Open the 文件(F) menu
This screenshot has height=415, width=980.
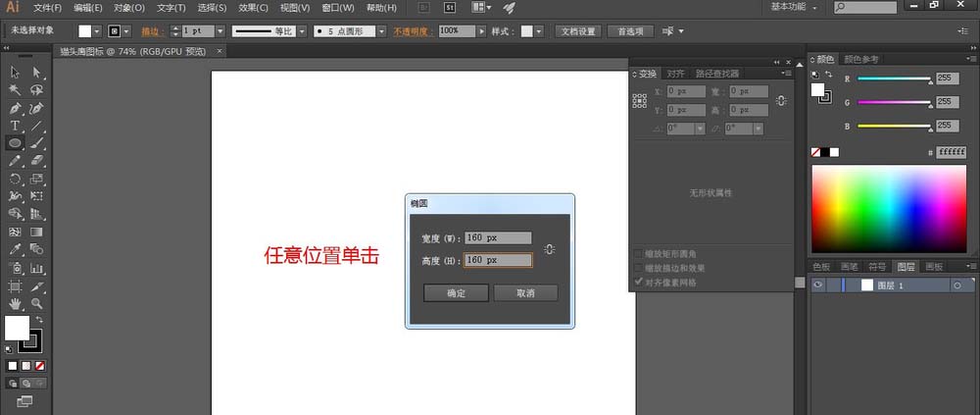click(x=47, y=8)
